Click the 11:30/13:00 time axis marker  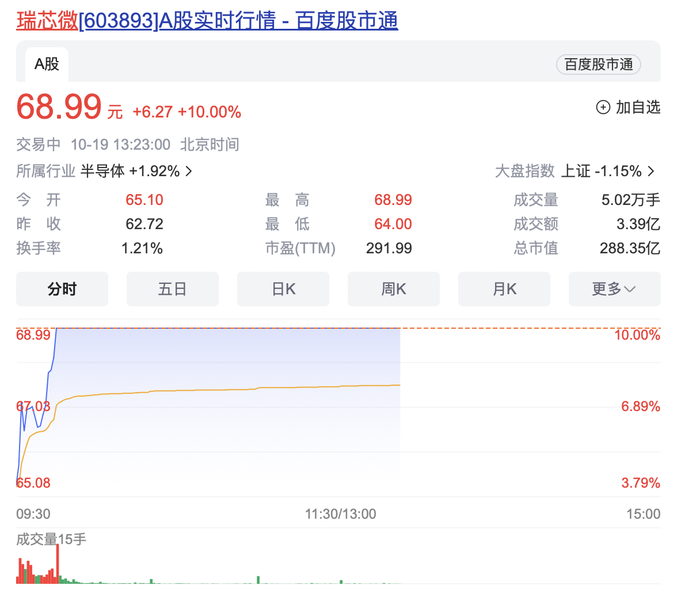coord(340,514)
